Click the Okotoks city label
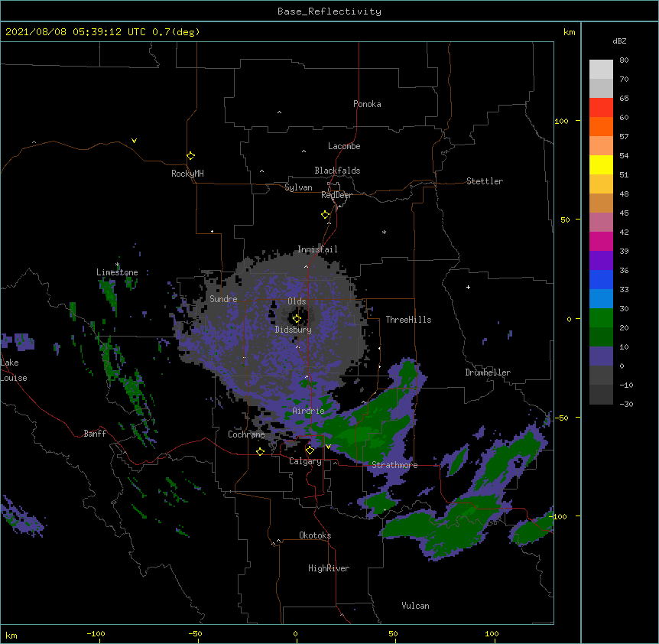The height and width of the screenshot is (644, 659). click(315, 535)
